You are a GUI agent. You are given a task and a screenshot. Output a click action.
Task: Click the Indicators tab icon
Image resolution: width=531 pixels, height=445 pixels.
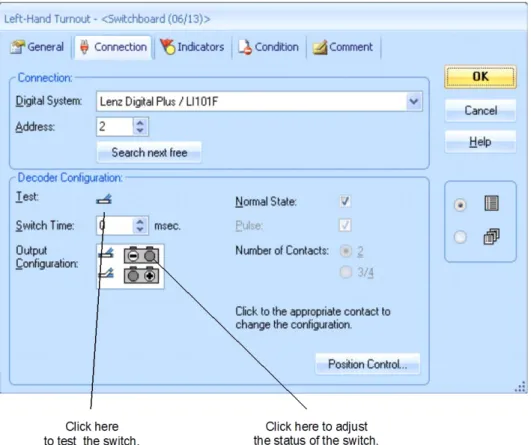pyautogui.click(x=167, y=47)
